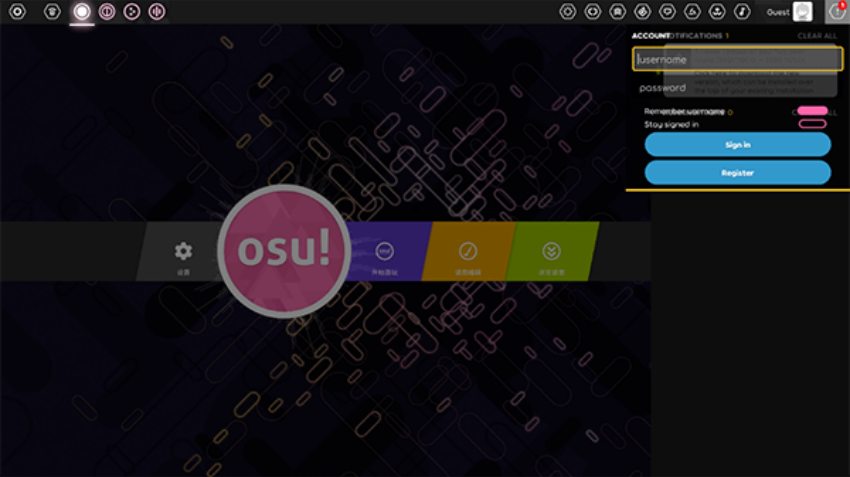850x477 pixels.
Task: Focus the password input field
Action: click(737, 87)
